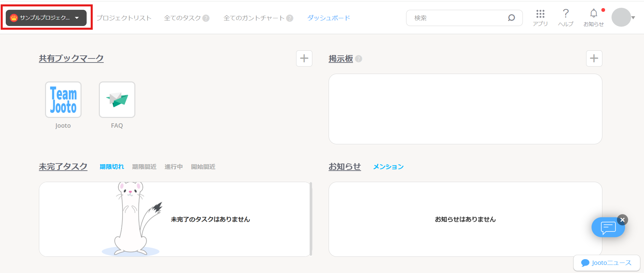Open the chat support bubble
The width and height of the screenshot is (644, 273).
click(x=608, y=227)
